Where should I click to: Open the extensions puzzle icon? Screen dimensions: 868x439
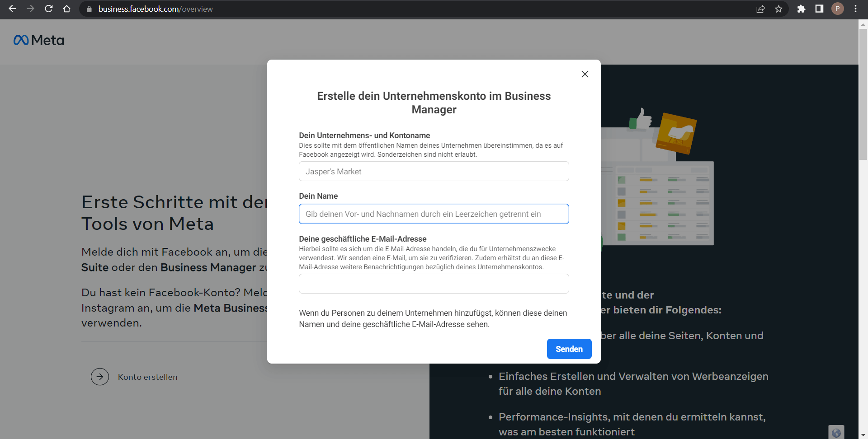[801, 9]
